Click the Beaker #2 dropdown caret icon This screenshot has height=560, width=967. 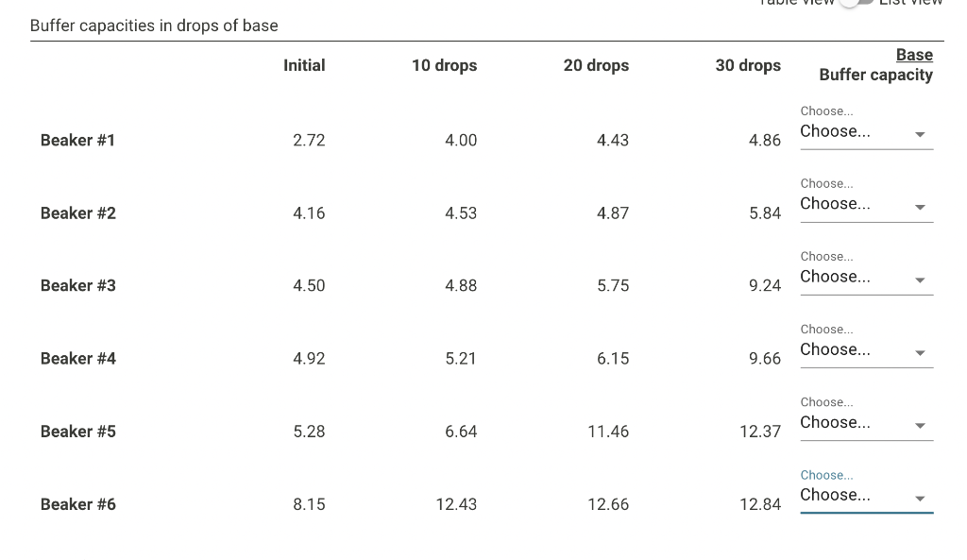(920, 209)
